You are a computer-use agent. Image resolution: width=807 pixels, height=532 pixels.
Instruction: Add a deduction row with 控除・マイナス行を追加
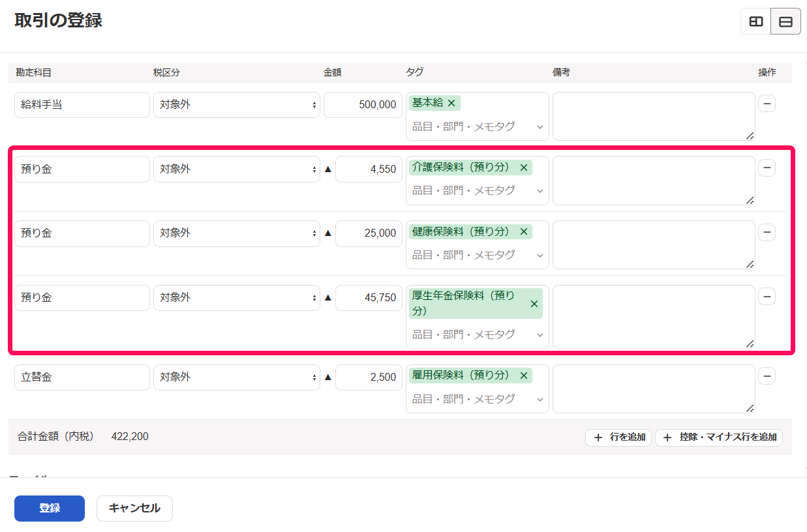[x=719, y=437]
